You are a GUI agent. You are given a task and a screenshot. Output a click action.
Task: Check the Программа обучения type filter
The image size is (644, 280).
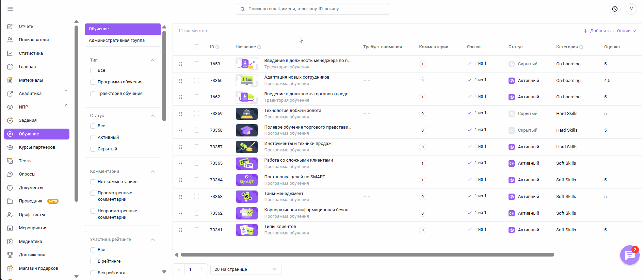click(93, 82)
